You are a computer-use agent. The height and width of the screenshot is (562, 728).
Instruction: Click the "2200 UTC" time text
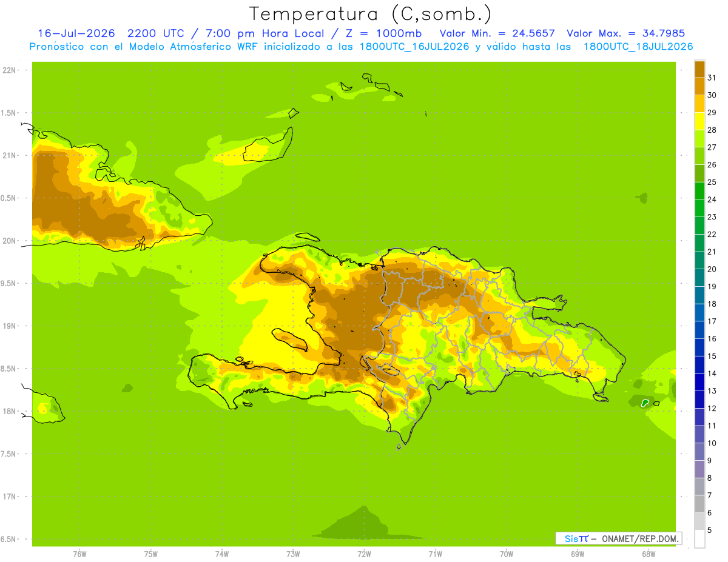coord(156,33)
